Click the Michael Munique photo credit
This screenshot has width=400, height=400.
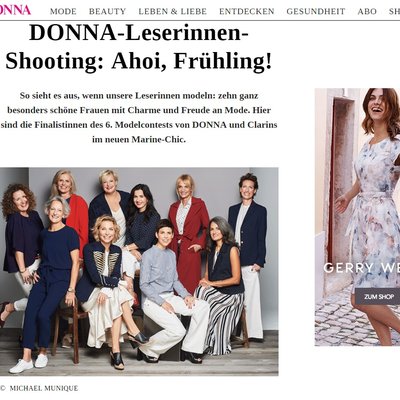[x=44, y=388]
